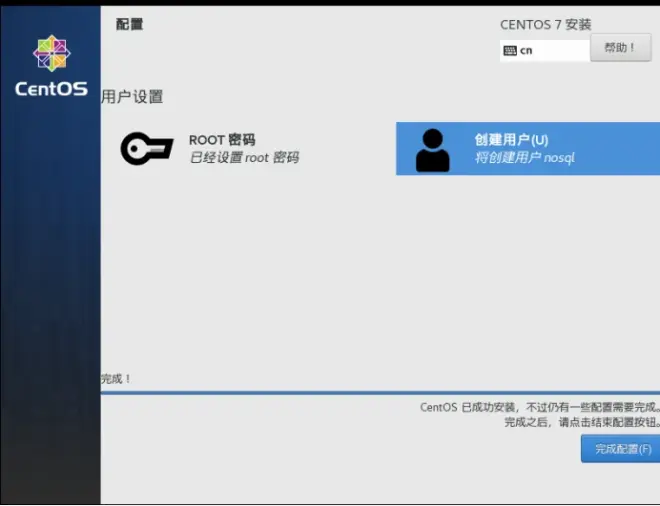
Task: Click the 完成! status label
Action: 116,379
